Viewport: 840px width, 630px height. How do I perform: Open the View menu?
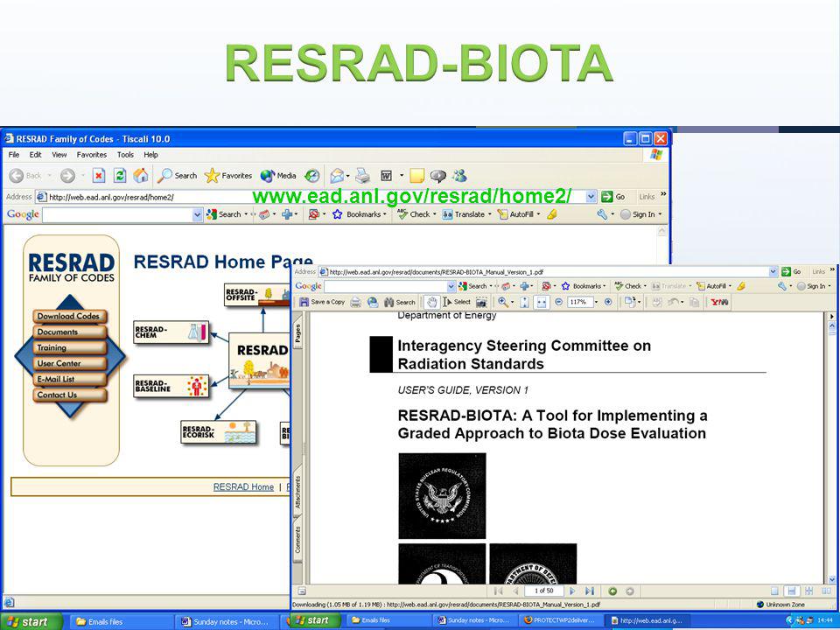pyautogui.click(x=59, y=154)
